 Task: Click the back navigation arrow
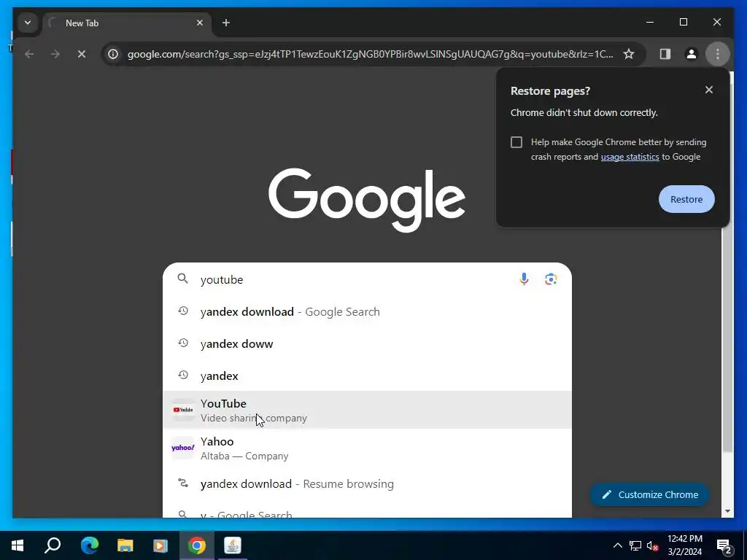29,54
